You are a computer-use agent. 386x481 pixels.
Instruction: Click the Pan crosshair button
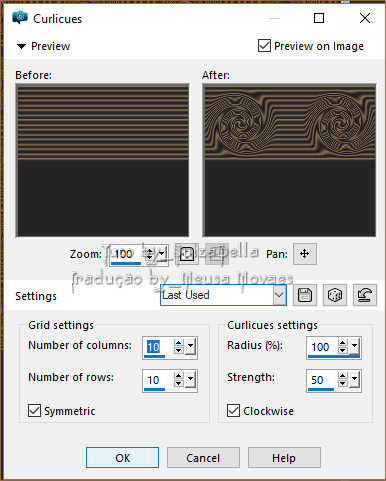tap(305, 254)
